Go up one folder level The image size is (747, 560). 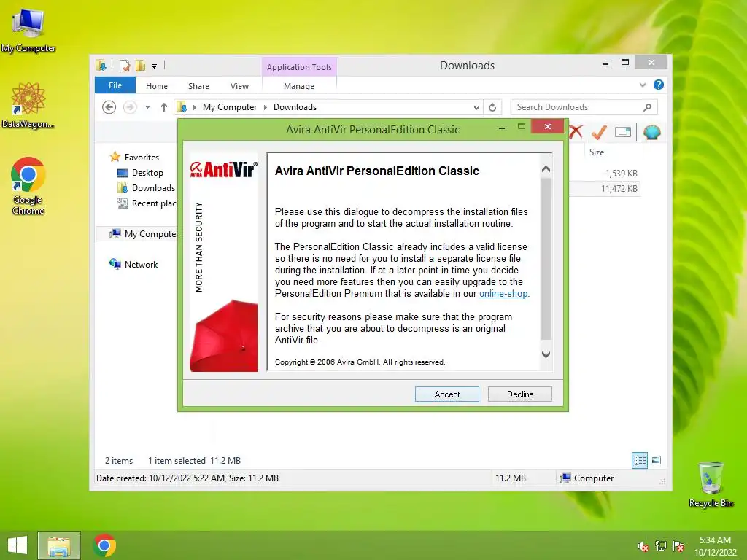164,107
